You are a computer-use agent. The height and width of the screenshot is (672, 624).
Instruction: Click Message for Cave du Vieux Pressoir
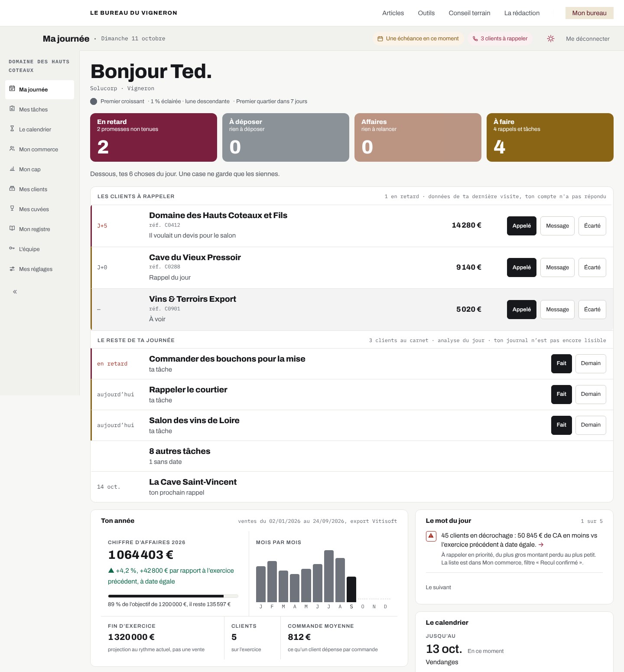(x=557, y=267)
